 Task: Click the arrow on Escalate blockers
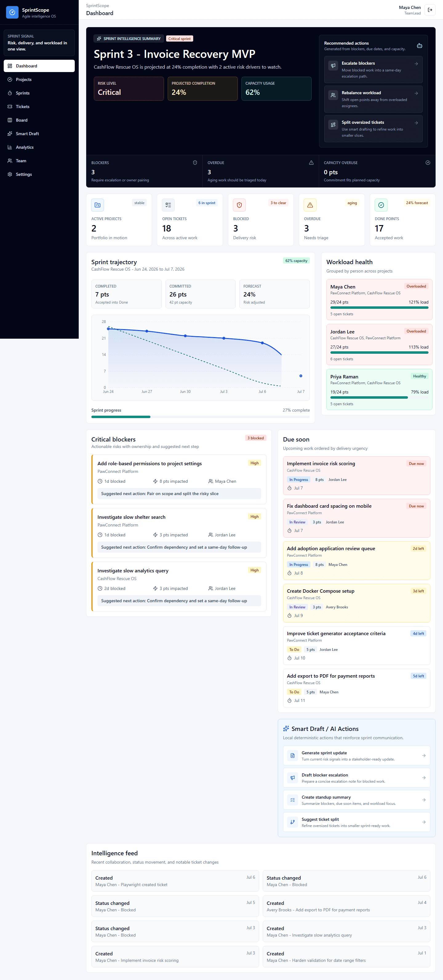(x=416, y=63)
